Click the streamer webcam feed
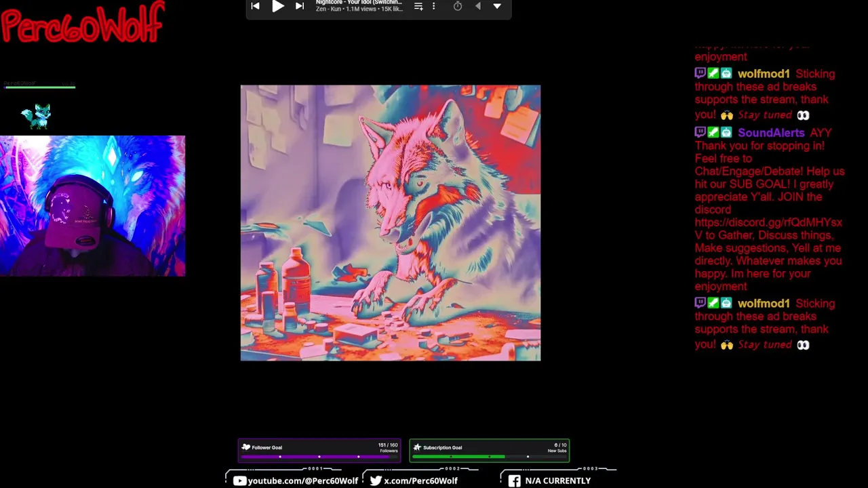Screen dimensions: 868x488 (x=92, y=206)
